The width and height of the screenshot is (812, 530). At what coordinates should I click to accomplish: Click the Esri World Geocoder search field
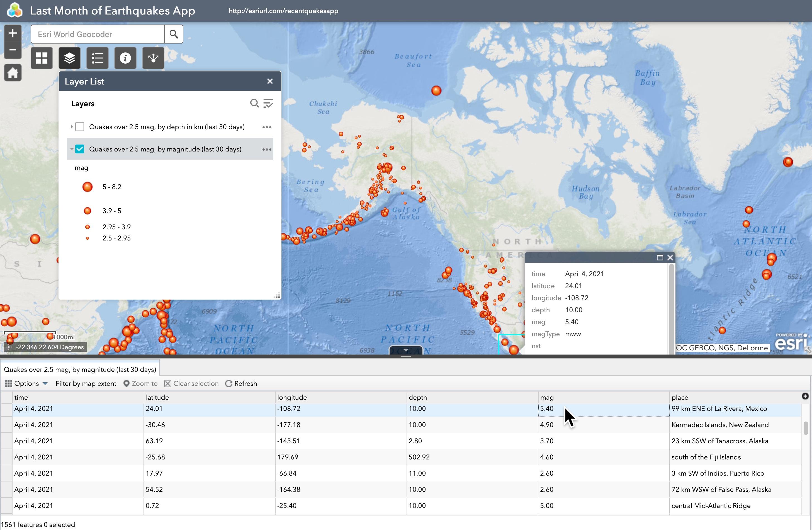click(98, 34)
